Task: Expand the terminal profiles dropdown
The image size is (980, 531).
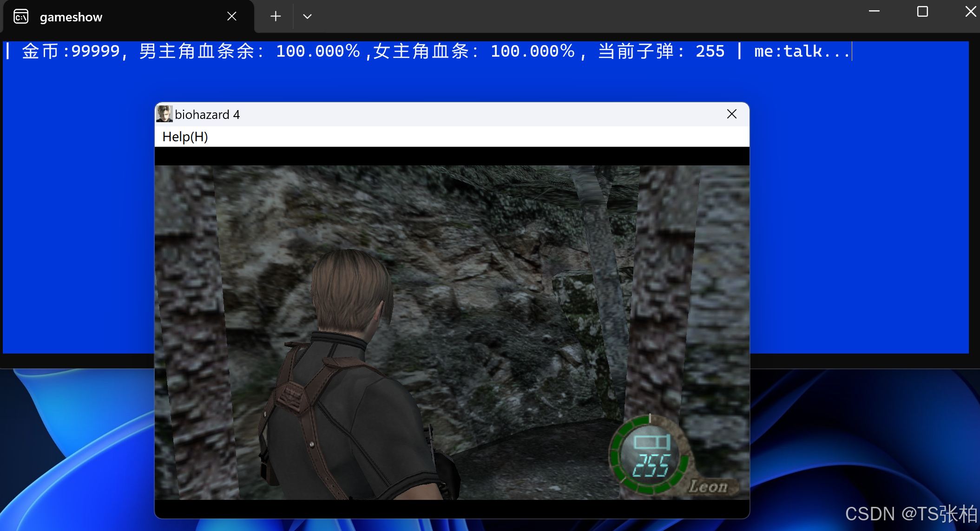Action: point(307,17)
